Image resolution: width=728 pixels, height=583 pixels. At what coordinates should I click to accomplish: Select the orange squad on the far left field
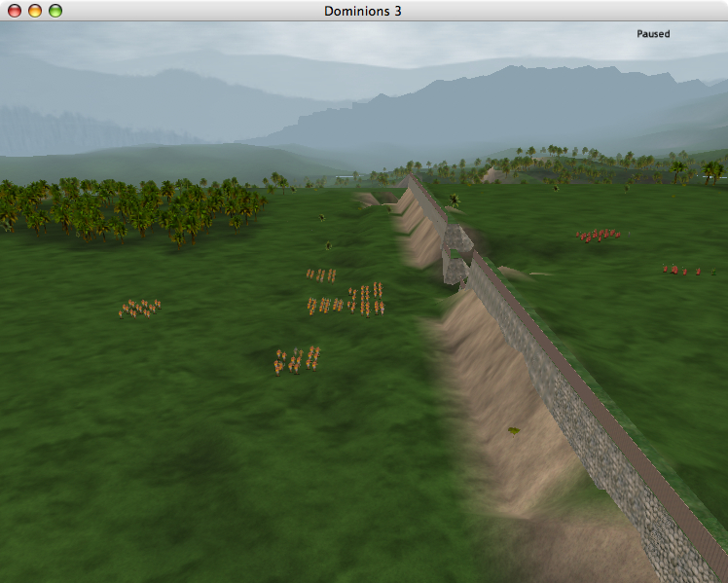[139, 308]
